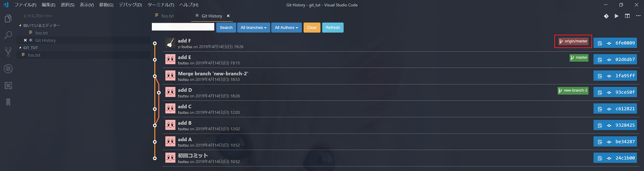644x171 pixels.
Task: Open the Explorer view in the activity bar
Action: 8,19
